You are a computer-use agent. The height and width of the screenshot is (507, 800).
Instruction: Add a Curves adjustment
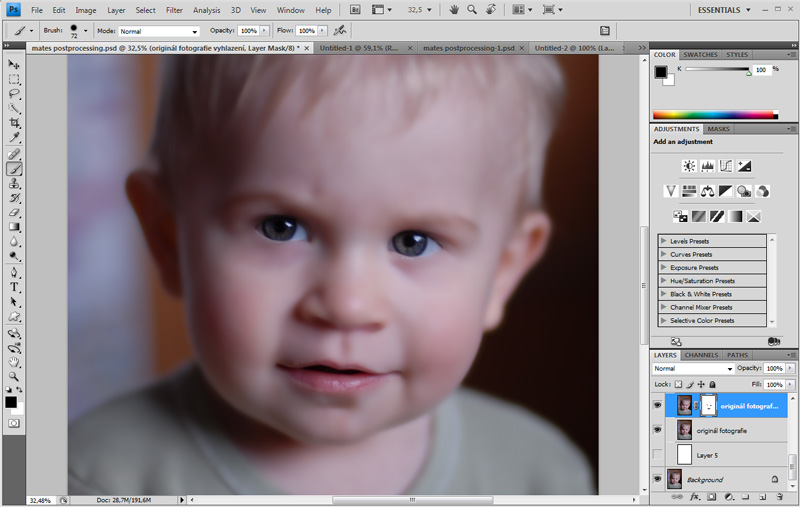pyautogui.click(x=726, y=166)
